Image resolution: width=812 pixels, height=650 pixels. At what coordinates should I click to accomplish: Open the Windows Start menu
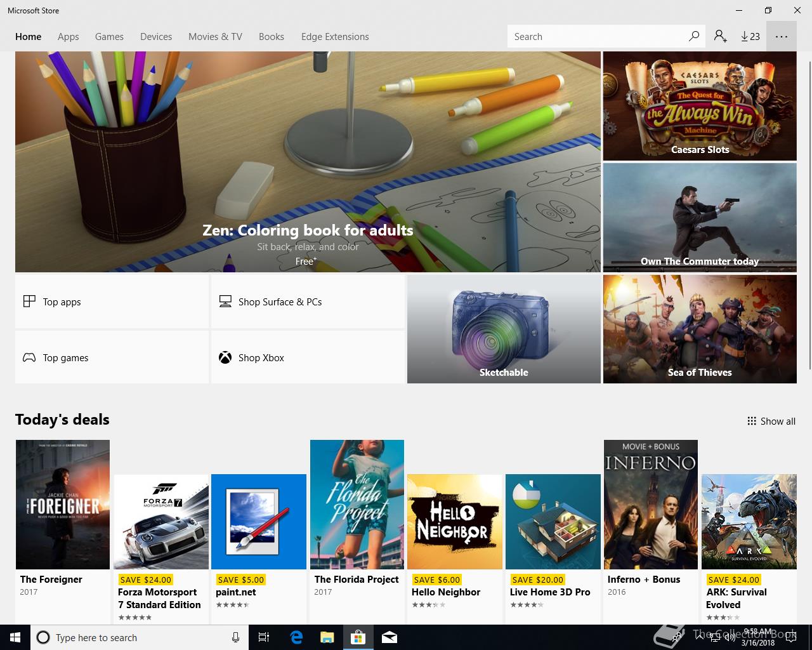[x=15, y=637]
